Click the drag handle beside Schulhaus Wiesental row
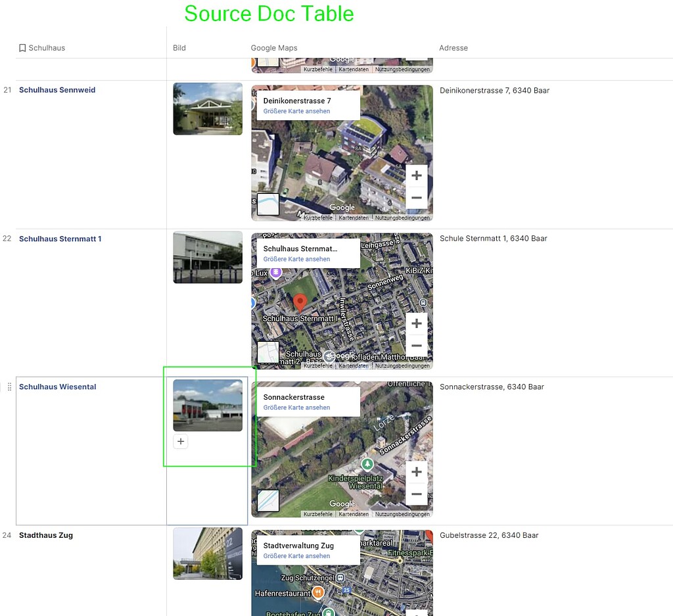Screen dimensions: 673x616 coord(9,387)
